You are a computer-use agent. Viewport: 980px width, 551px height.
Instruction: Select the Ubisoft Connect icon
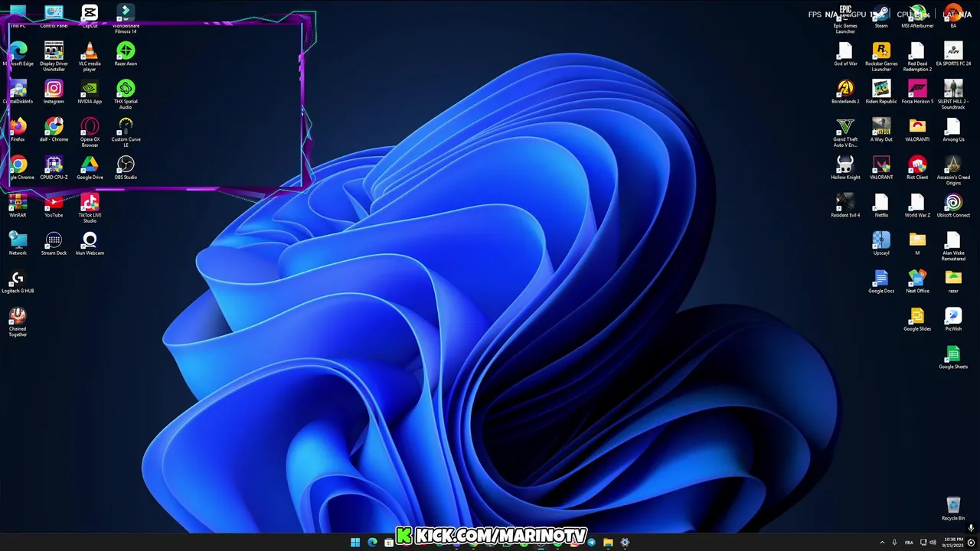click(x=953, y=206)
